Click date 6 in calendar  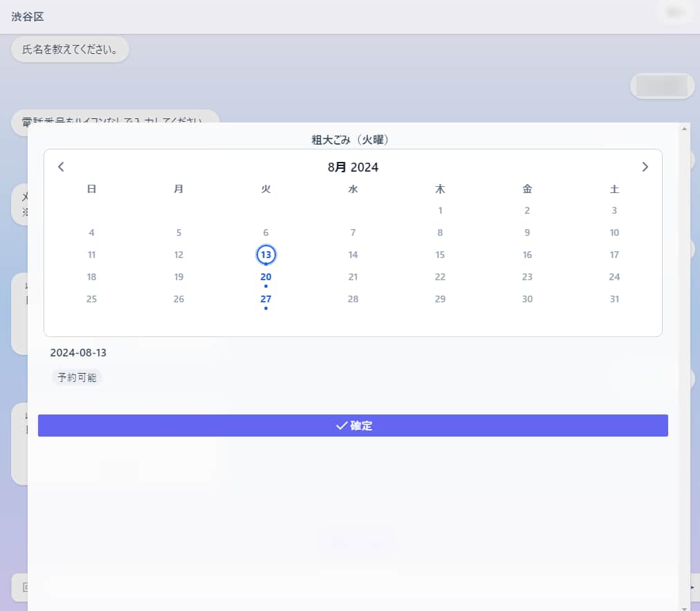[x=266, y=232]
